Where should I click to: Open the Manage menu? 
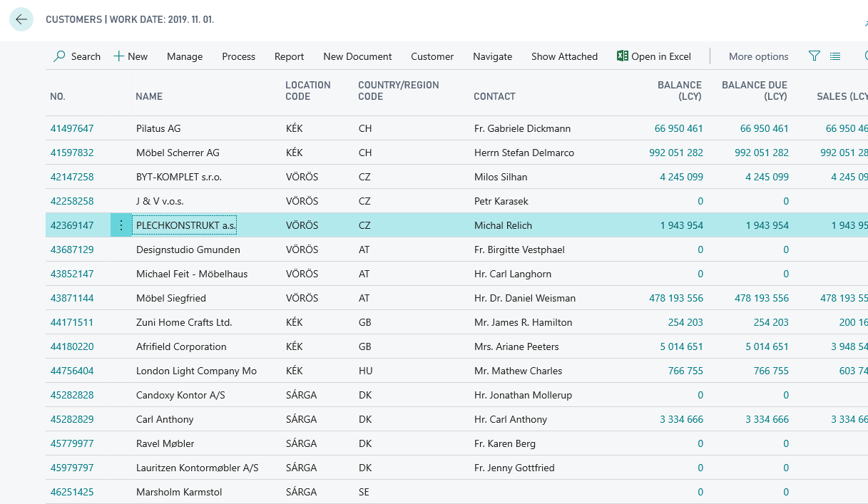tap(185, 56)
